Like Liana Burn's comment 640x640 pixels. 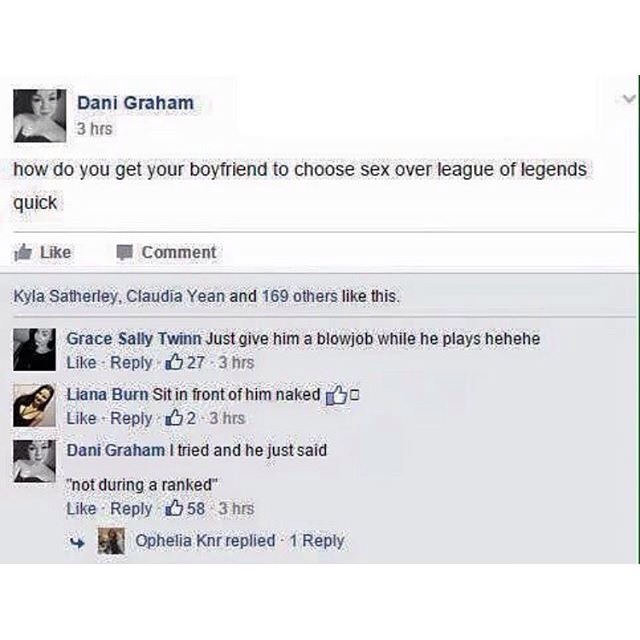point(80,418)
